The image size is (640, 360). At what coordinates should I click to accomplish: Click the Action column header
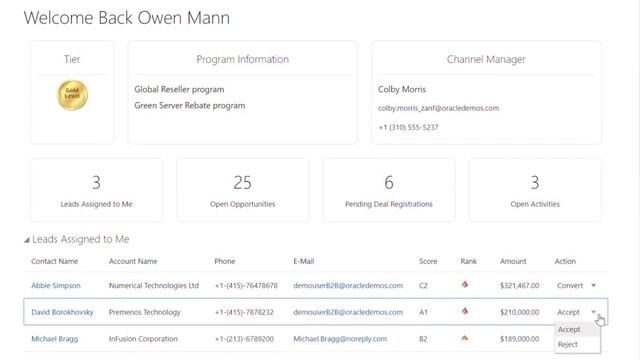tap(565, 261)
